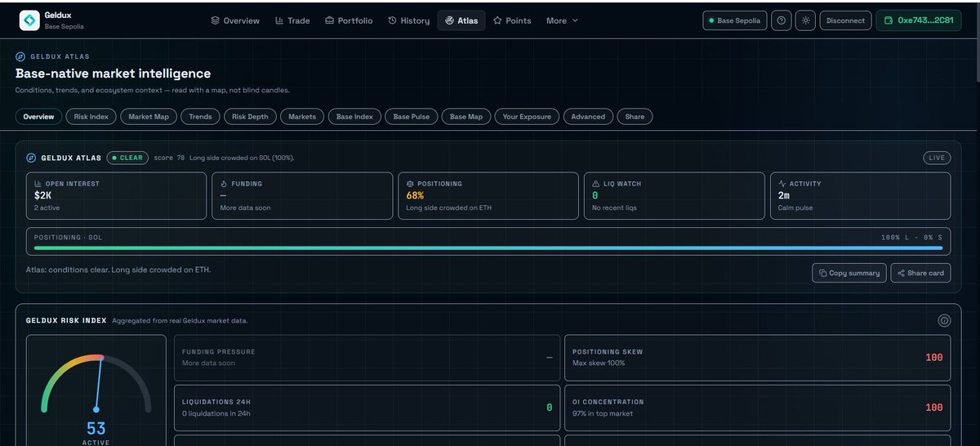Click the Liquidations 24H row
Image resolution: width=980 pixels, height=446 pixels.
(367, 408)
